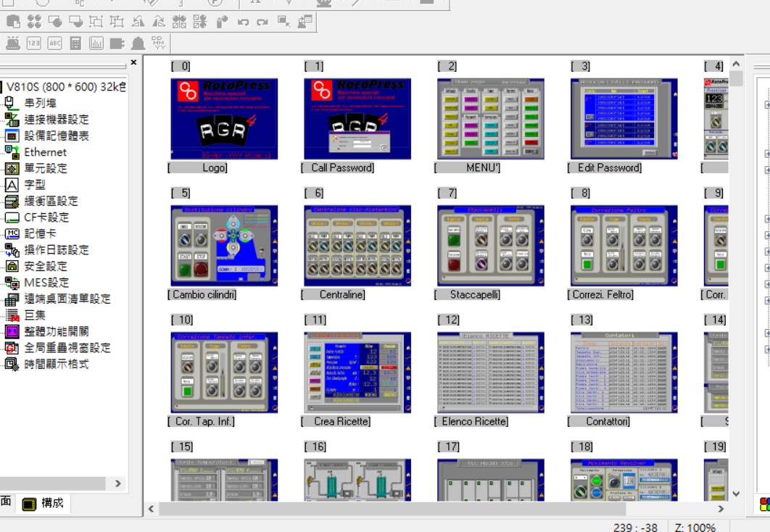
Task: Choose the calculator keypad tool icon
Action: (75, 43)
